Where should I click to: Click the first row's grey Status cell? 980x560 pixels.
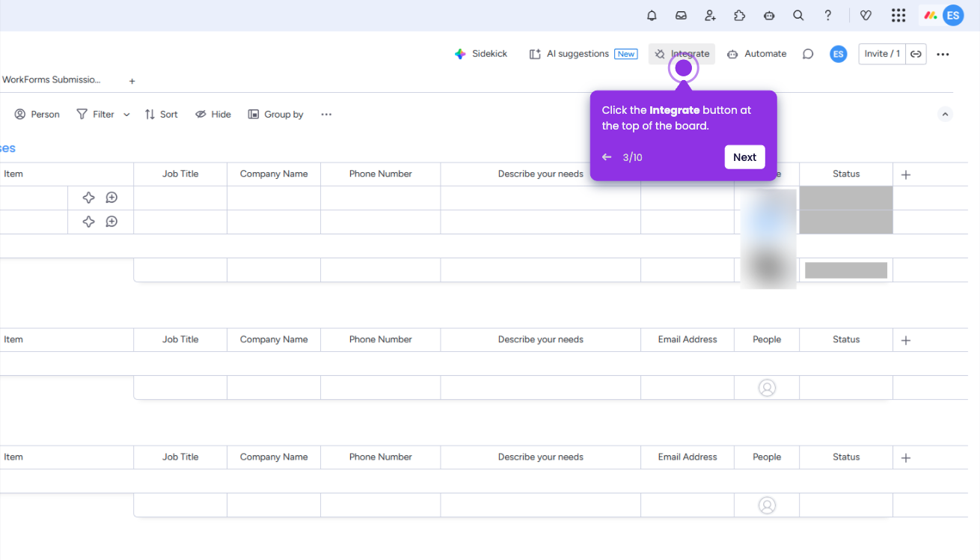pyautogui.click(x=846, y=198)
